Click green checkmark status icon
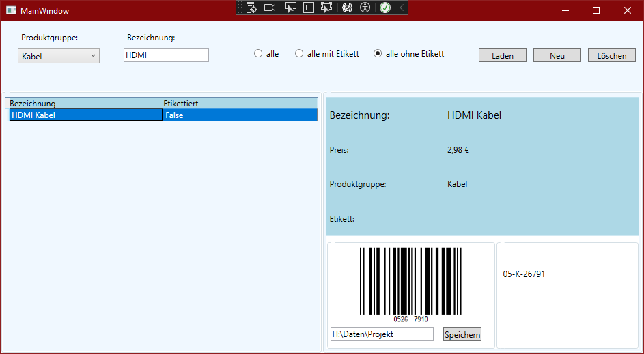644x354 pixels. coord(385,8)
